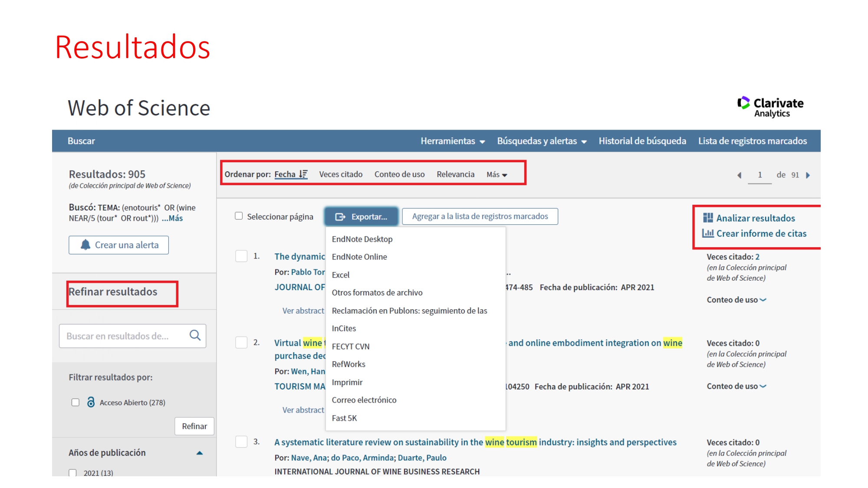Choose Excel from the export menu
The height and width of the screenshot is (488, 868).
coord(341,275)
